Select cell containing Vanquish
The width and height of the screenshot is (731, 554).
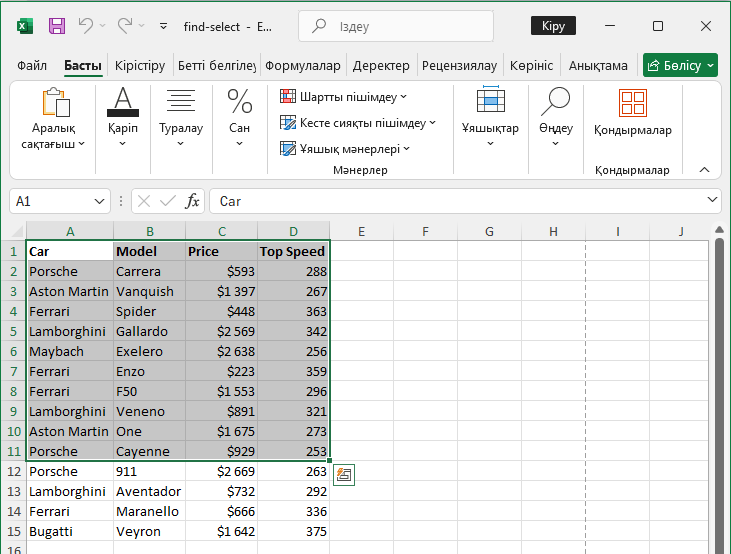[149, 291]
